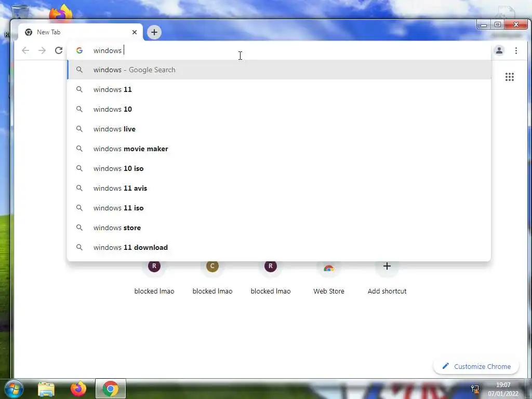Select the 'windows 11 download' suggestion

[x=279, y=247]
